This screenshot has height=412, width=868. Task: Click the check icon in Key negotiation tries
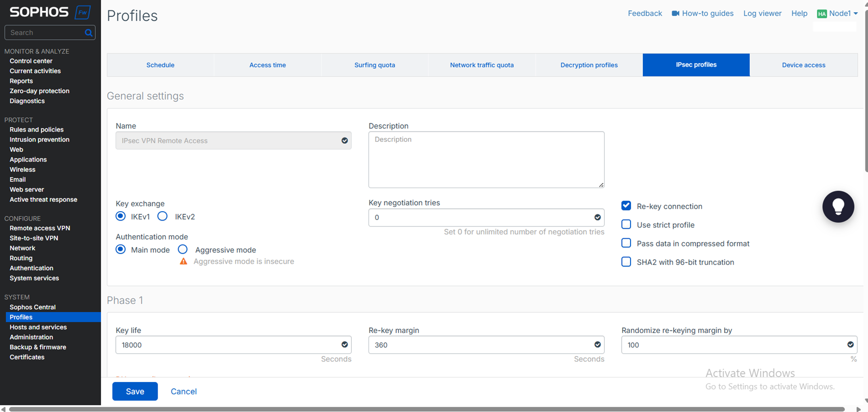598,218
